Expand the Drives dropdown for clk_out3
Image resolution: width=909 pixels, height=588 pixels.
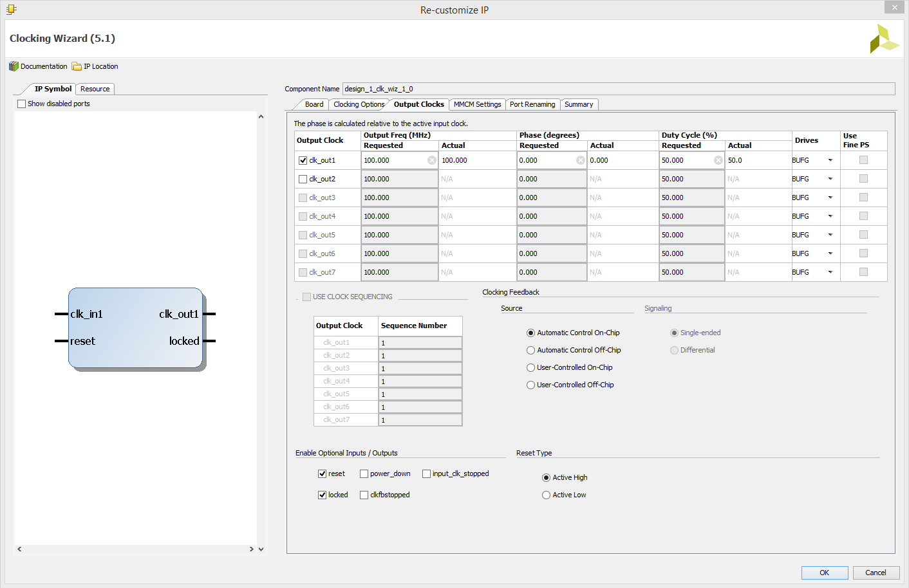830,198
